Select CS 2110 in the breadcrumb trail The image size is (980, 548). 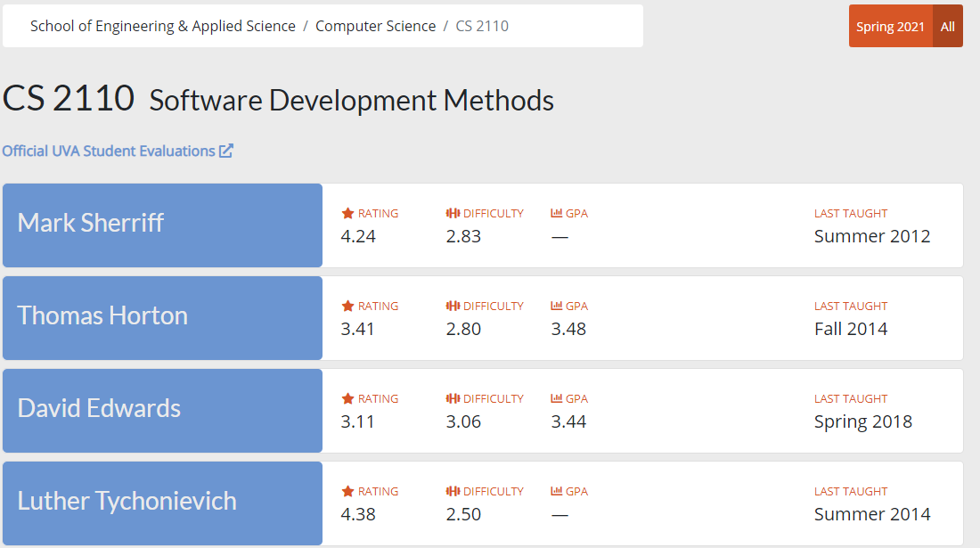(x=481, y=26)
